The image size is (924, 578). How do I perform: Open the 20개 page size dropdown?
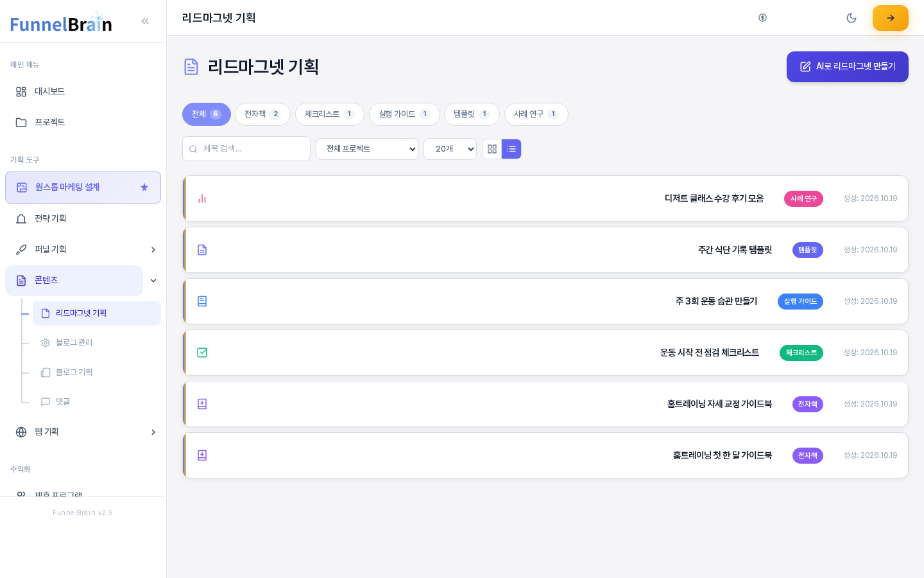pos(450,149)
